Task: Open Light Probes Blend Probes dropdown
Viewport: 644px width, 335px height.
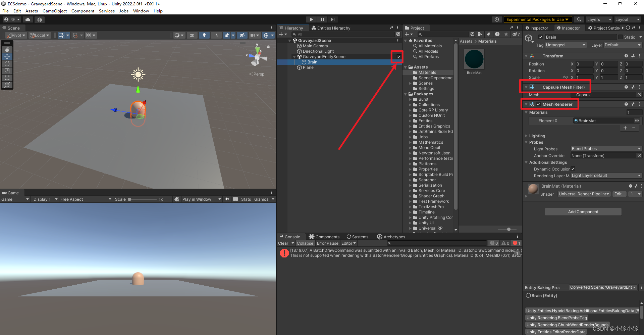Action: coord(606,149)
